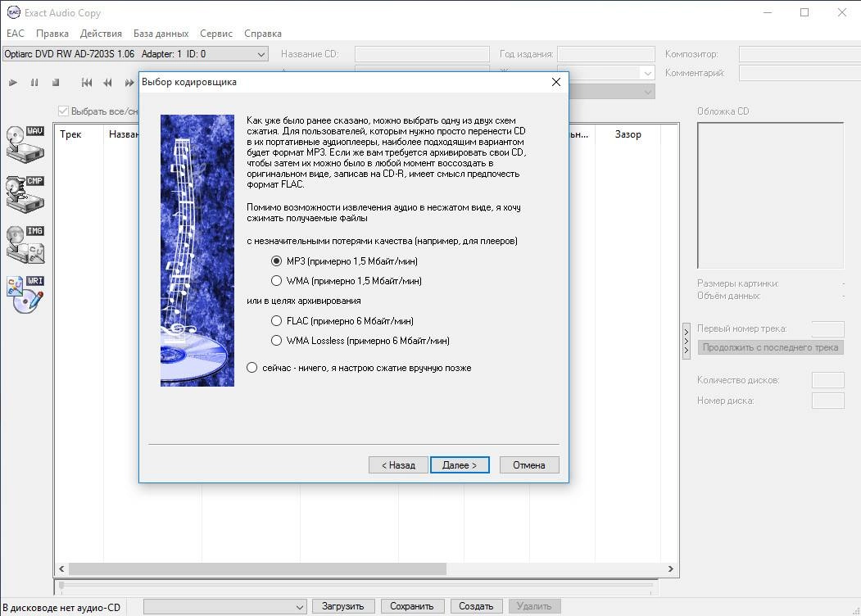Rewind with the double-left arrow
The height and width of the screenshot is (616, 861).
(x=107, y=83)
